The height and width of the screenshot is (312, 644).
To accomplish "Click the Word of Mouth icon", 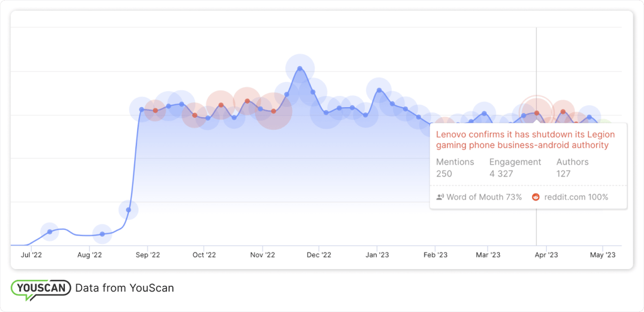I will (440, 197).
